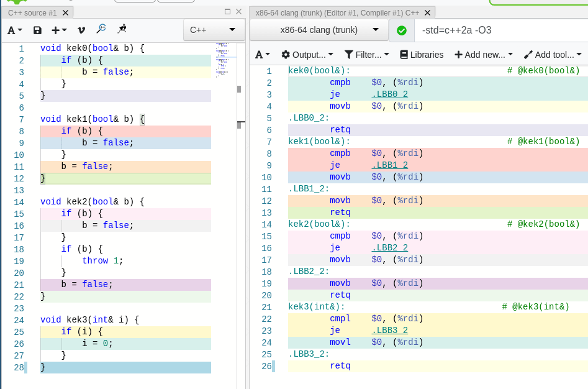Screen dimensions: 588x389
Task: Open the Libraries panel
Action: click(x=422, y=55)
